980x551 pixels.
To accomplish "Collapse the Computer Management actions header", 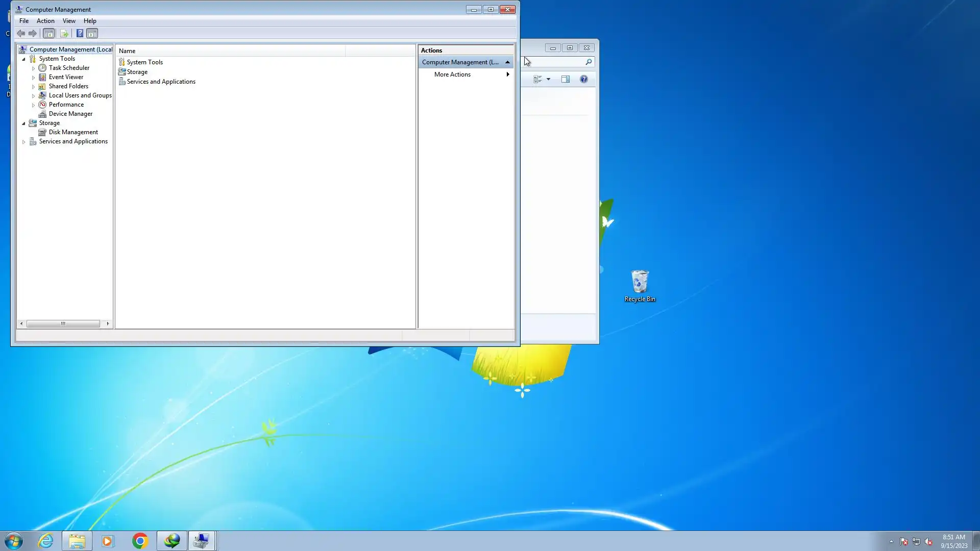I will tap(507, 62).
